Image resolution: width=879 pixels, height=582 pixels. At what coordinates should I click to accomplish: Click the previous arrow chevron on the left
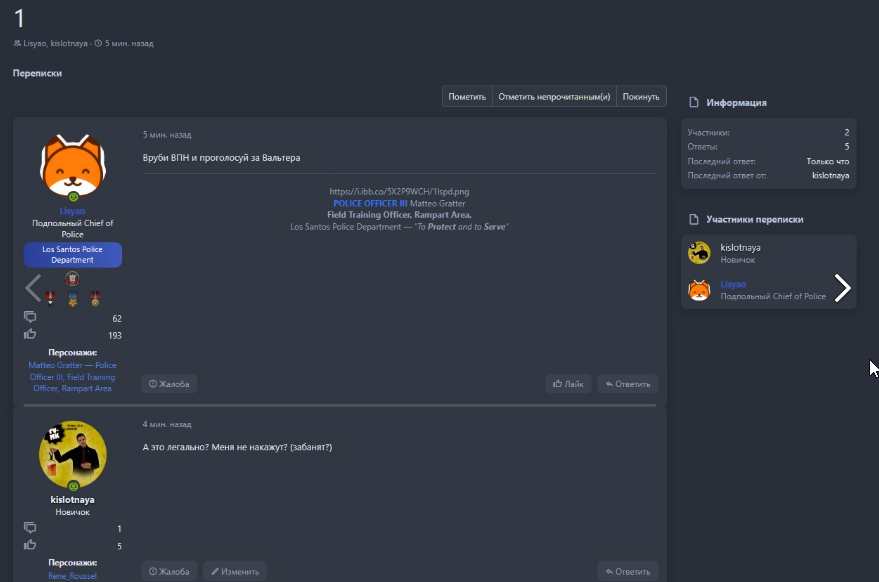pos(33,288)
